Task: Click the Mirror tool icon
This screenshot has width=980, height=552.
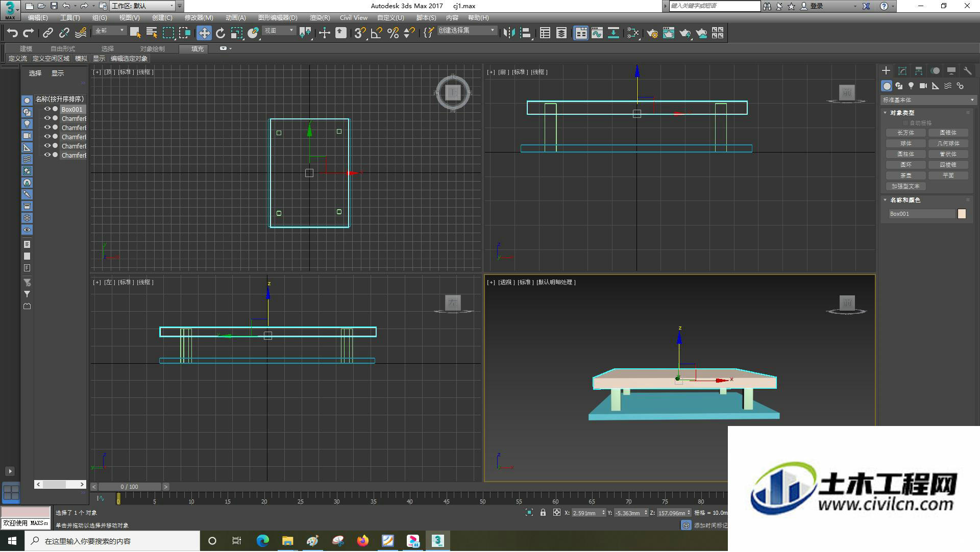Action: pos(509,33)
